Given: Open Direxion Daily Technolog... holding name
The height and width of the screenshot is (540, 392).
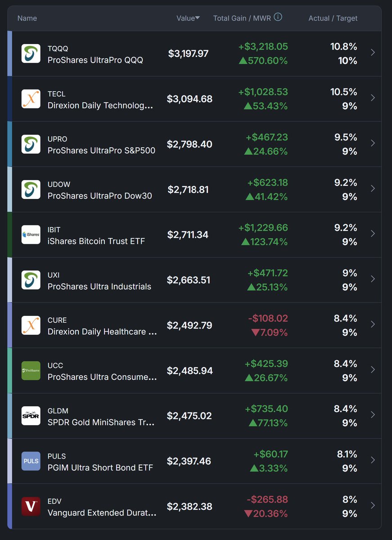Looking at the screenshot, I should [100, 105].
